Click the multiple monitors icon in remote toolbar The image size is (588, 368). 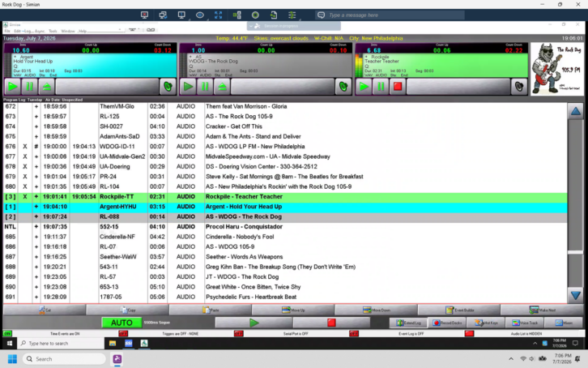tap(163, 15)
